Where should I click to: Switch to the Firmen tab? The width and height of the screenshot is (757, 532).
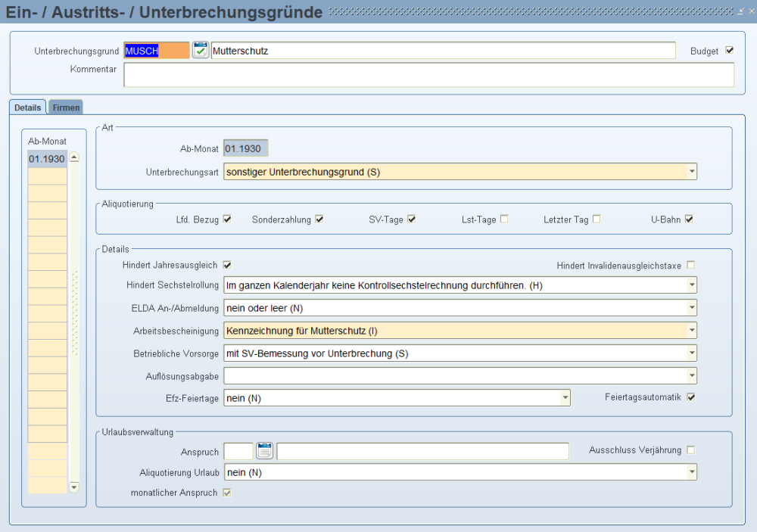click(66, 107)
